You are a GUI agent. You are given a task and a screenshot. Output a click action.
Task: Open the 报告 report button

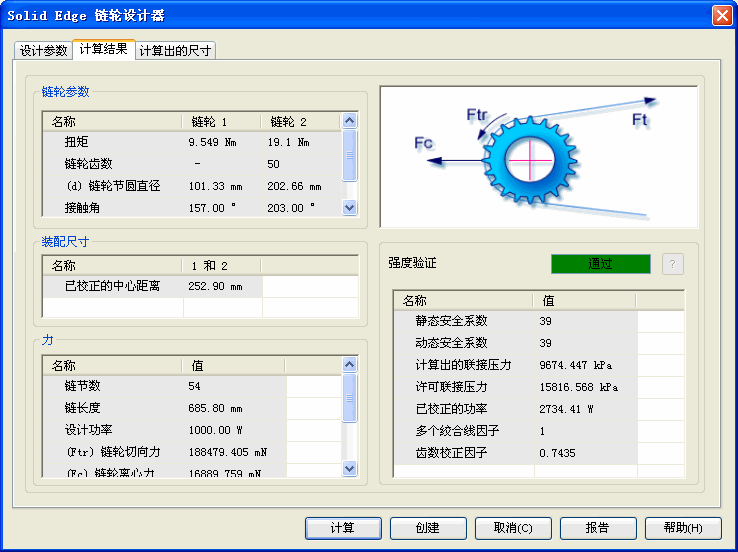coord(598,528)
